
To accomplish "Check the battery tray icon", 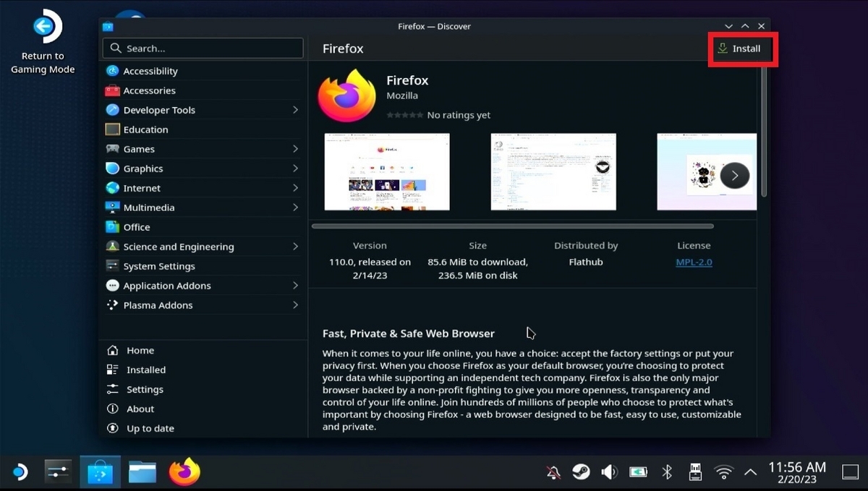I will (638, 472).
